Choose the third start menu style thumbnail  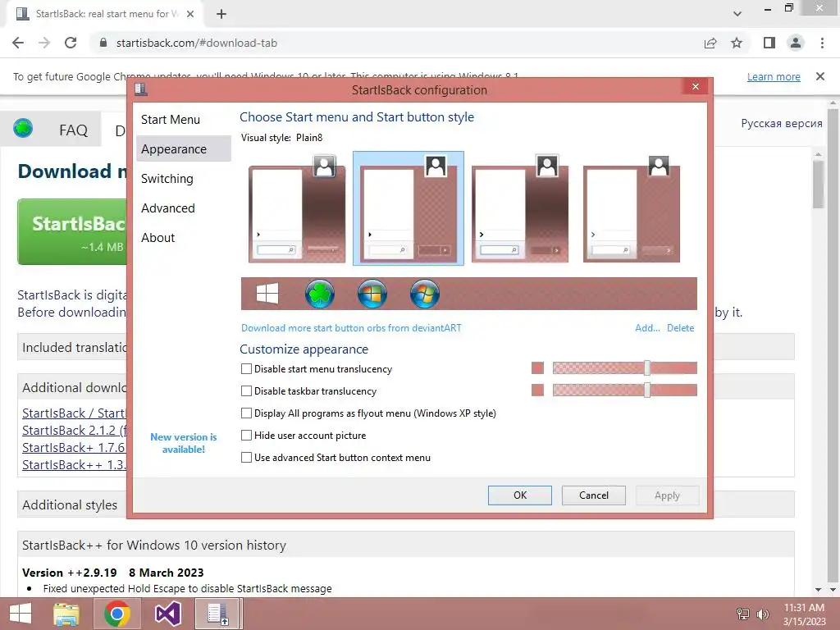click(x=519, y=209)
